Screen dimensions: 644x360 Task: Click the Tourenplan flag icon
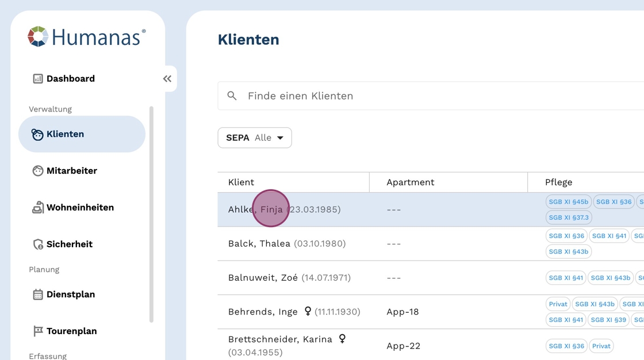tap(38, 331)
